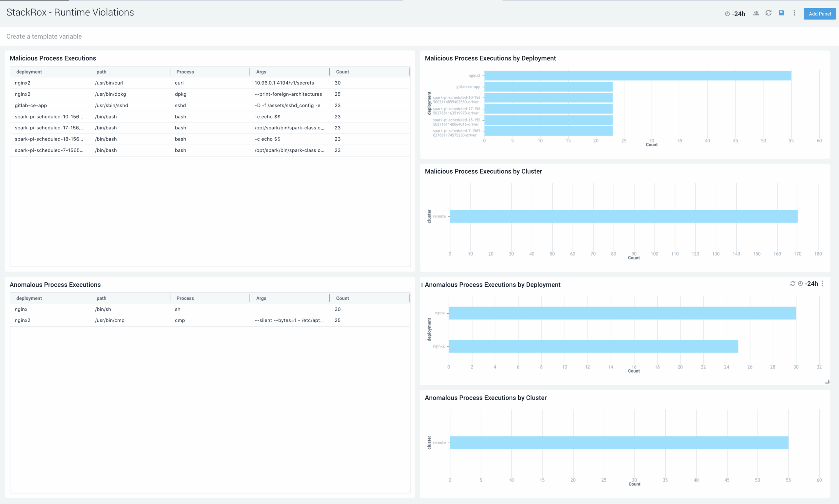Save the dashboard with floppy icon

coord(781,13)
